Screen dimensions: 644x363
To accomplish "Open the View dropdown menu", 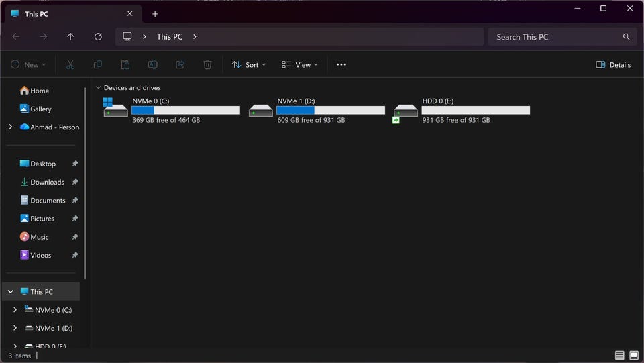I will click(300, 64).
